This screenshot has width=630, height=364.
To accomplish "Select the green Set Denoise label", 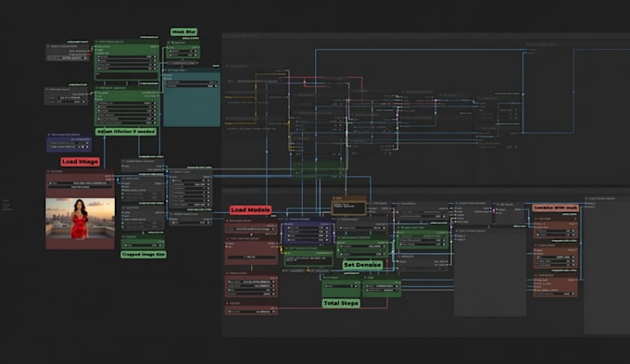I will coord(362,265).
